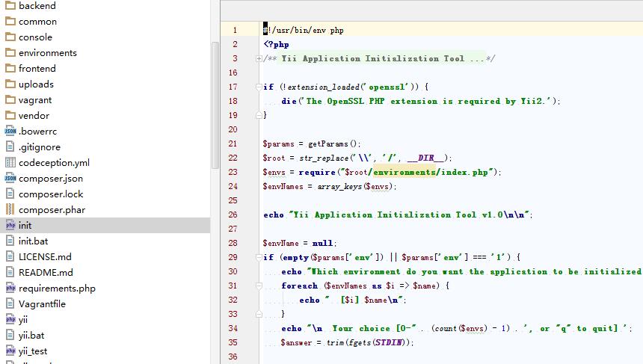Click the codeception.yml file icon

point(10,163)
